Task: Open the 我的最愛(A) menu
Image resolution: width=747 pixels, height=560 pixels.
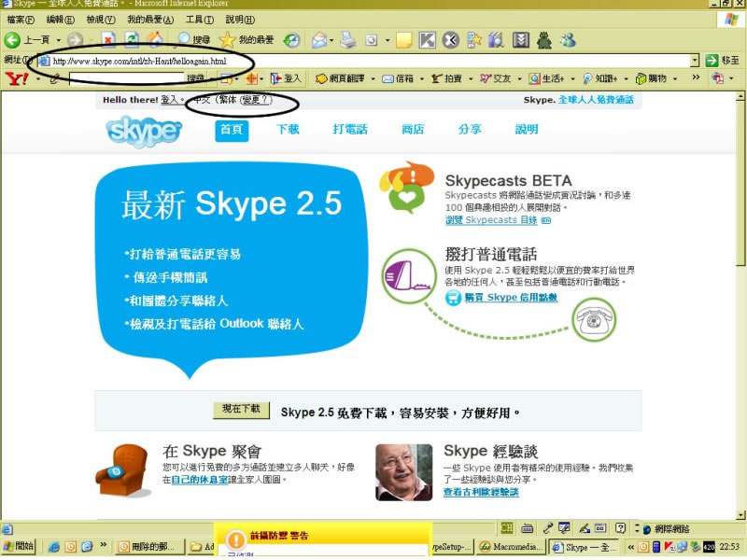Action: click(x=150, y=20)
